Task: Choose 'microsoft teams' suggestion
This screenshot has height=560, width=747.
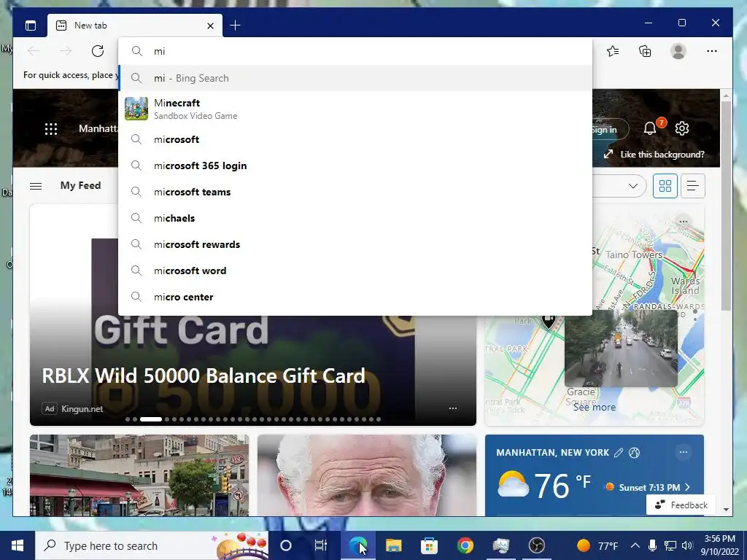Action: [x=355, y=192]
